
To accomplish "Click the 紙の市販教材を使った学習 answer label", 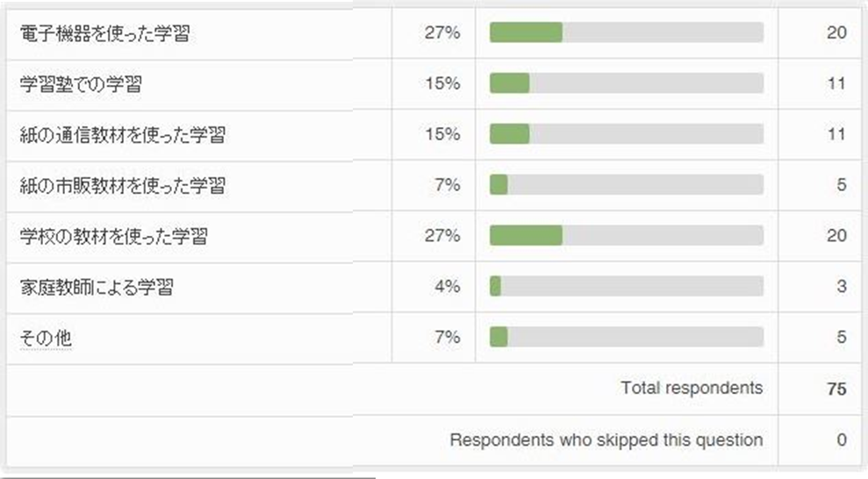I will coord(122,185).
